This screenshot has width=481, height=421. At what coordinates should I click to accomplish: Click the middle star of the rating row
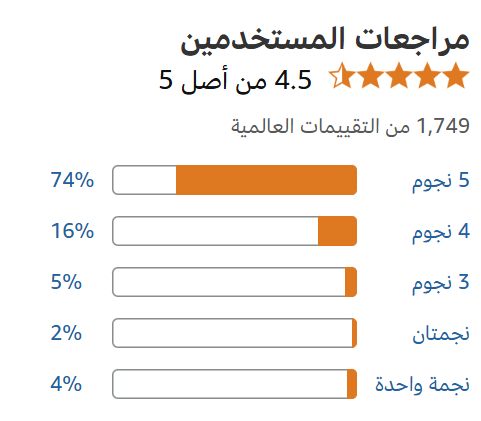point(399,76)
